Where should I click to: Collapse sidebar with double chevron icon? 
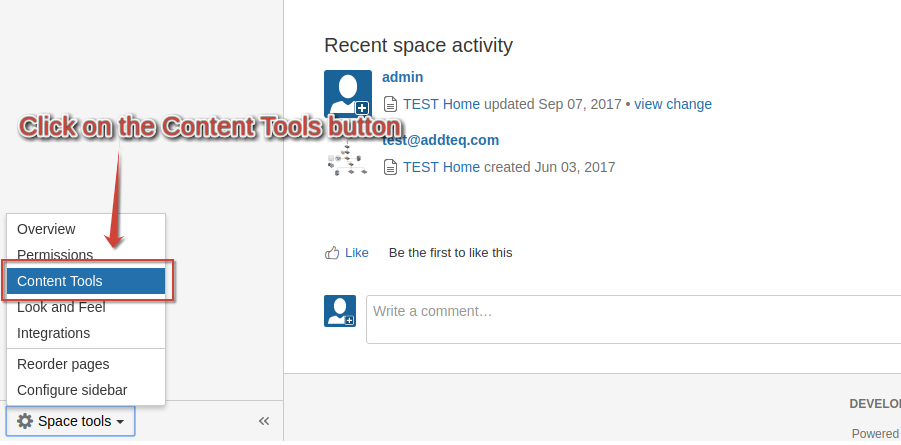pyautogui.click(x=264, y=421)
